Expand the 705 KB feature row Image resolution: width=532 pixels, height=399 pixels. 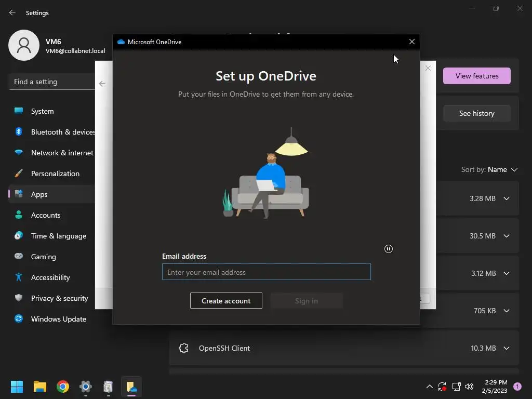point(507,311)
